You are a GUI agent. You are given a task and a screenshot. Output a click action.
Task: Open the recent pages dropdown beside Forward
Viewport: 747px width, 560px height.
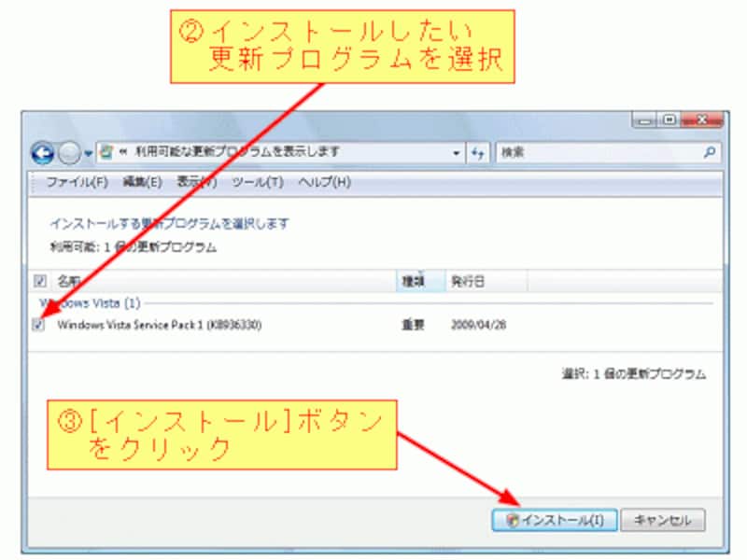point(88,153)
